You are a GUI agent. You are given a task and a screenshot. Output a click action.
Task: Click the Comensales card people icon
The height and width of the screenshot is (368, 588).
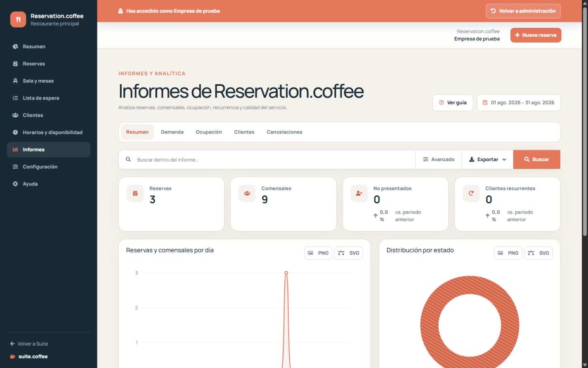[x=247, y=193]
